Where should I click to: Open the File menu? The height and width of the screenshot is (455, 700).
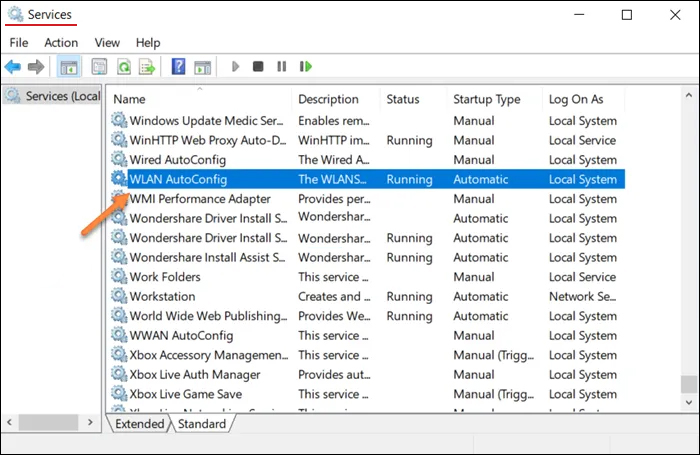[x=19, y=43]
